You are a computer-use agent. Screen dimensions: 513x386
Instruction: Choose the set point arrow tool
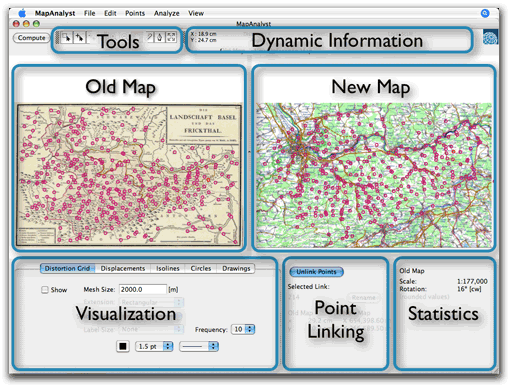click(x=79, y=38)
